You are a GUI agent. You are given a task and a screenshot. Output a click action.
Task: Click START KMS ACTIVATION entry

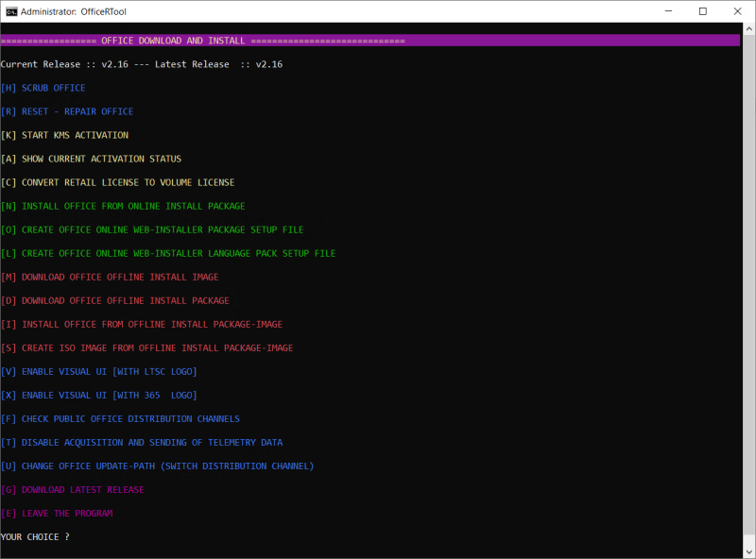click(64, 135)
